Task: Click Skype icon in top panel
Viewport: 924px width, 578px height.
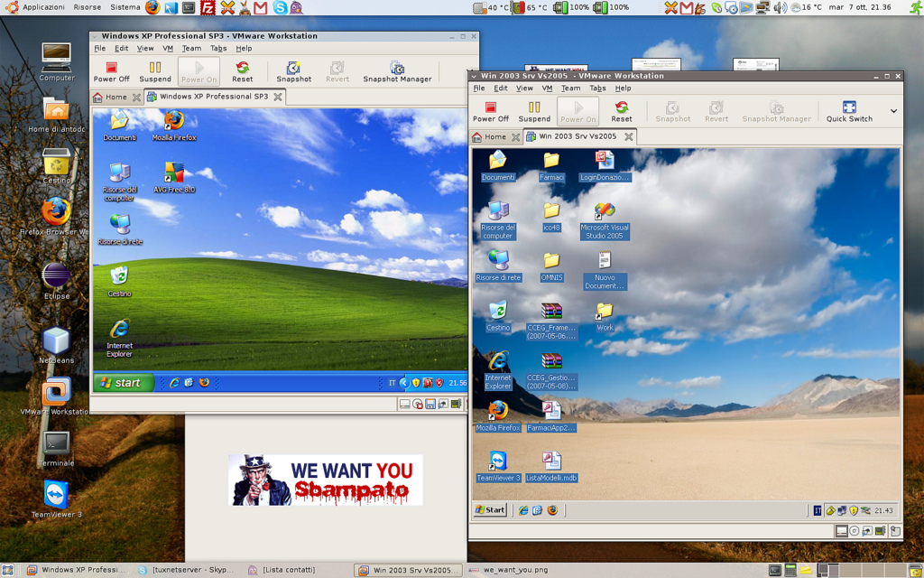Action: [x=280, y=7]
